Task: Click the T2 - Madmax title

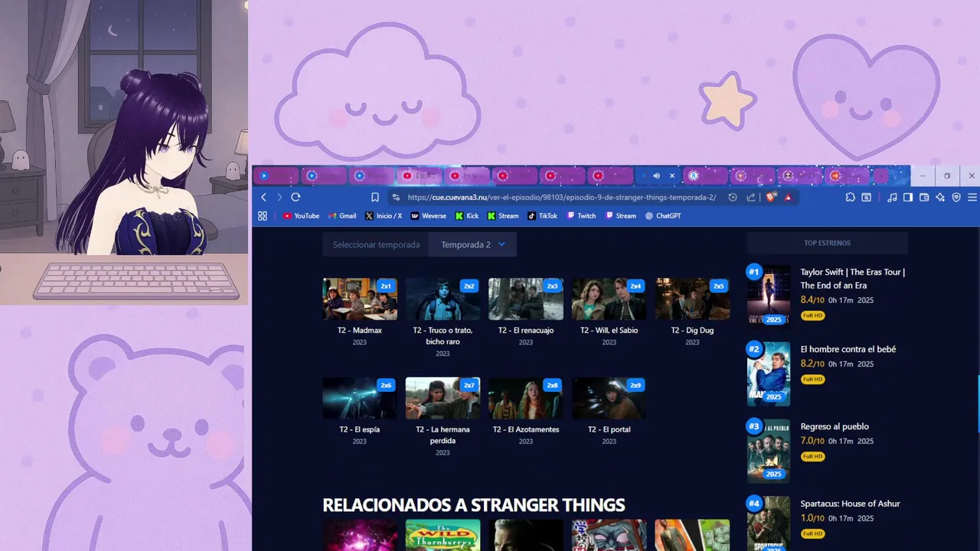Action: click(360, 331)
